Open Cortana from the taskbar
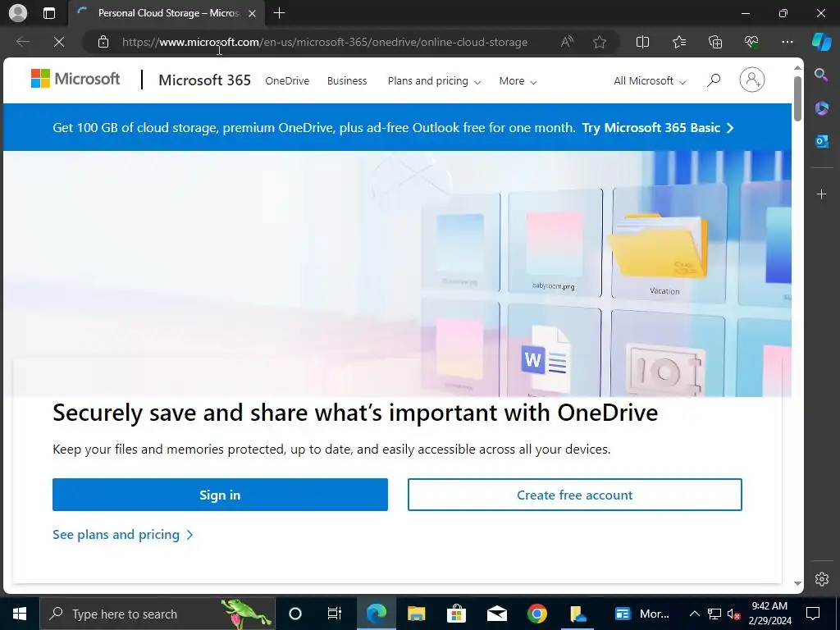 tap(295, 614)
